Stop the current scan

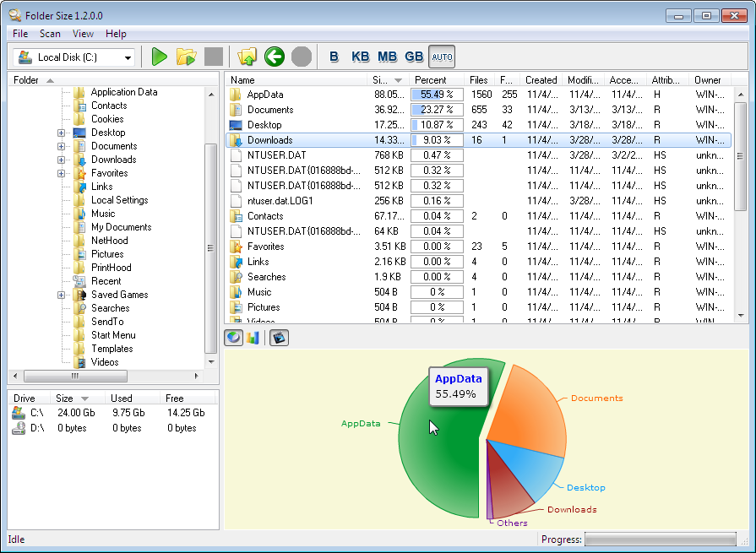(x=214, y=57)
